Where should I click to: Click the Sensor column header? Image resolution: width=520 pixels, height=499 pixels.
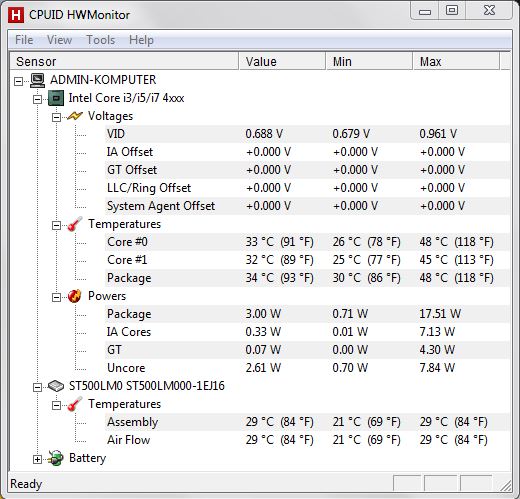tap(124, 61)
